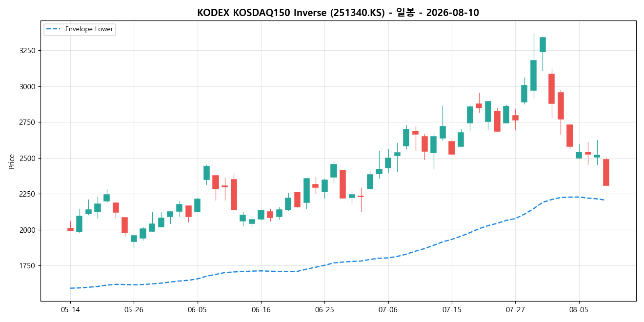Click the last red candle at chart's right end

pos(606,172)
